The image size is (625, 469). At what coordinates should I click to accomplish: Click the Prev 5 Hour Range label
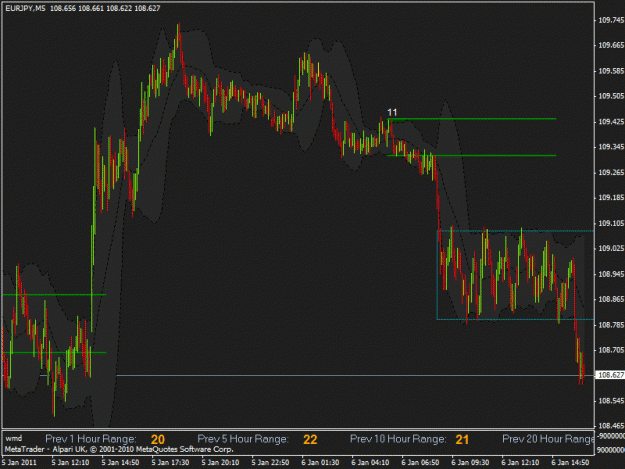click(243, 439)
